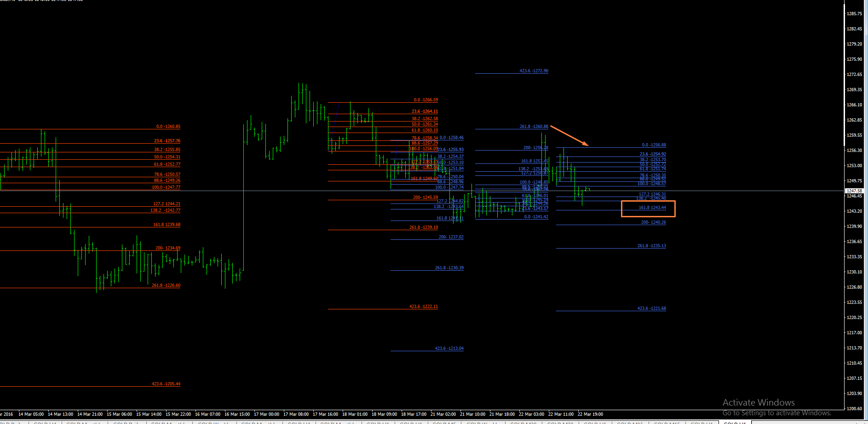The image size is (868, 424).
Task: Select the '0.0 -1241.42' Fibonacci label
Action: coord(536,217)
